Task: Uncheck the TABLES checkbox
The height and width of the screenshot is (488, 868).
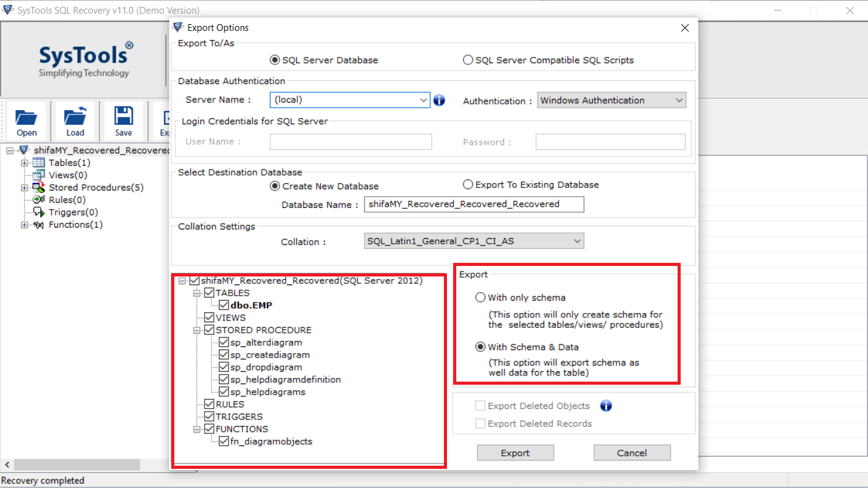Action: [x=209, y=293]
